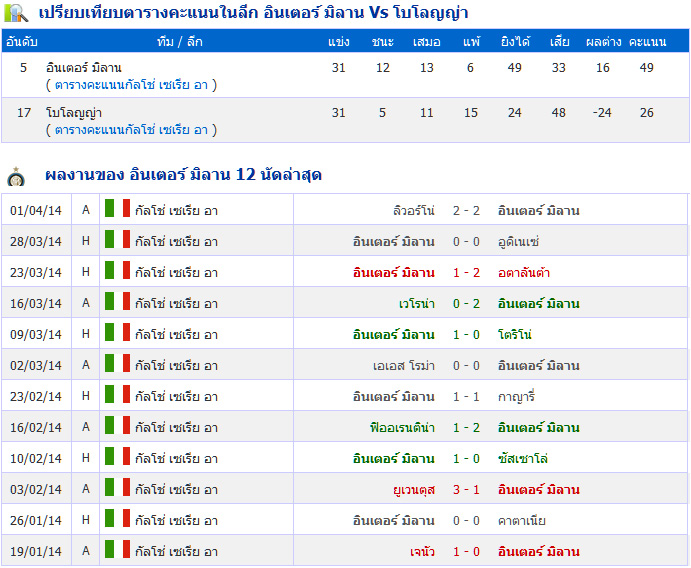Click opponent name ยูเวนตุส
This screenshot has height=568, width=691.
(x=414, y=490)
